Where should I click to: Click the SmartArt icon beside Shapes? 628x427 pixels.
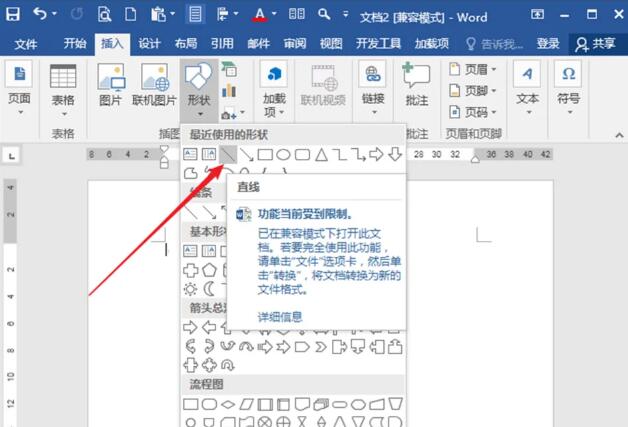pos(229,69)
